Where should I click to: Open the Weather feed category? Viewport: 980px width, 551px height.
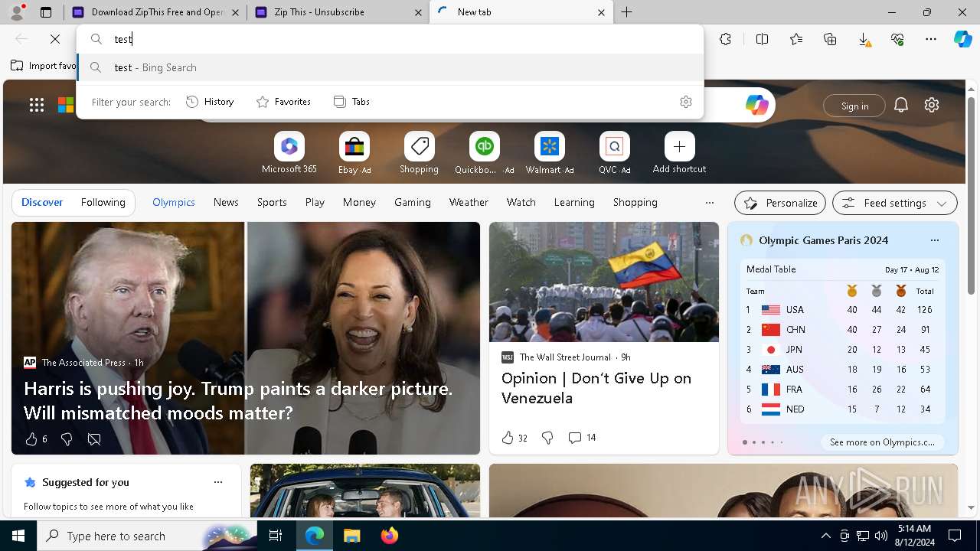(469, 202)
